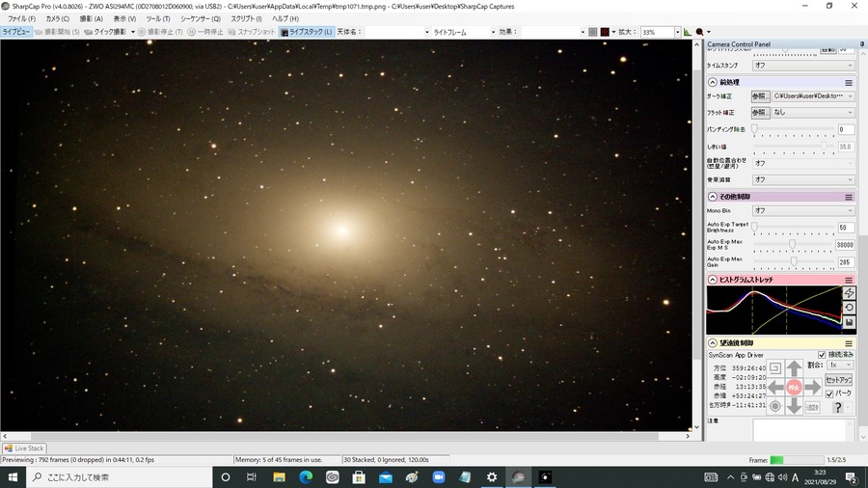The width and height of the screenshot is (868, 488).
Task: Open Mail app from taskbar
Action: click(385, 477)
